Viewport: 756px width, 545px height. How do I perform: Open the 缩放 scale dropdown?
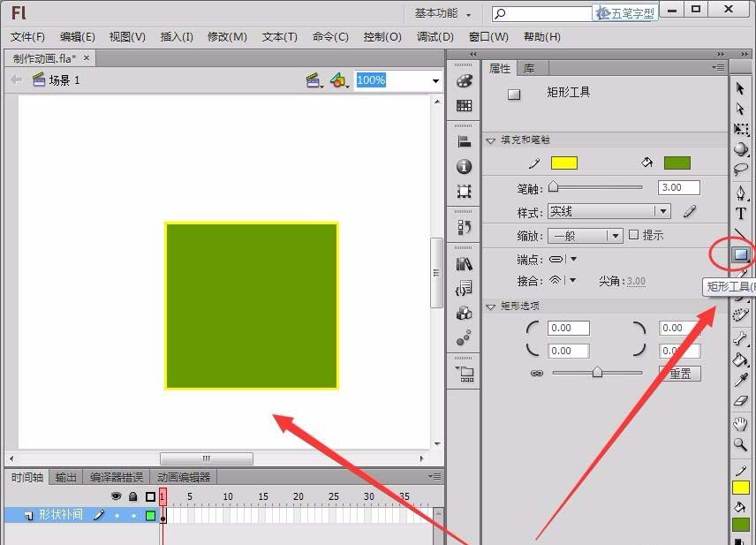[585, 236]
